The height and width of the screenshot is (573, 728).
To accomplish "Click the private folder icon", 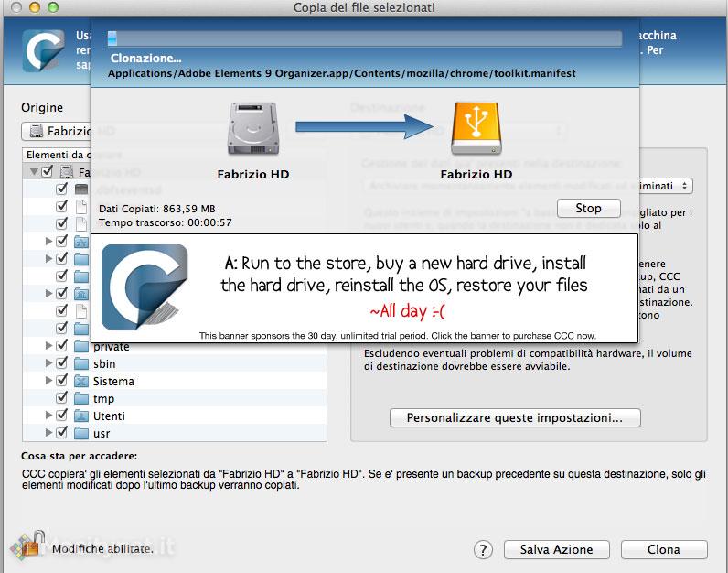I will [81, 346].
